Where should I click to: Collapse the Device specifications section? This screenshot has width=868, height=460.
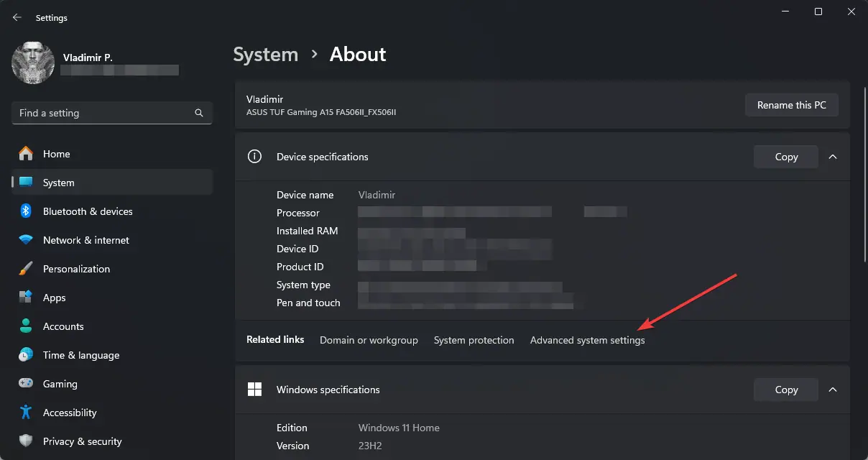coord(833,157)
